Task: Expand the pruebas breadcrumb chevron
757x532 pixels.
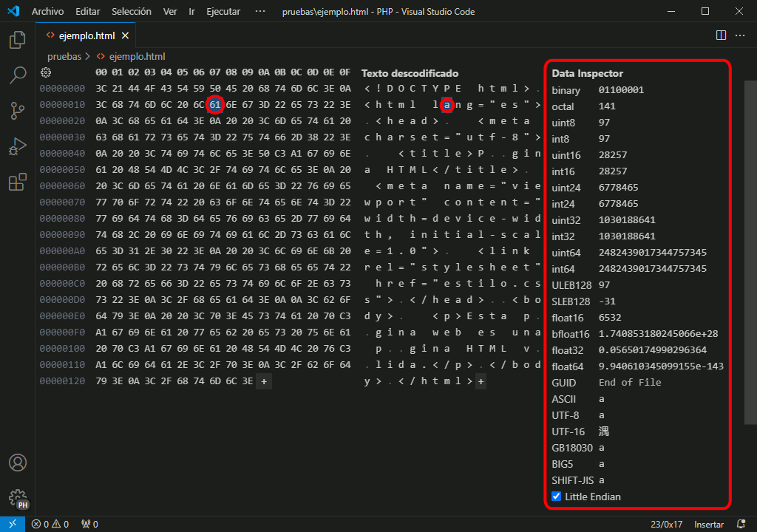Action: [87, 56]
